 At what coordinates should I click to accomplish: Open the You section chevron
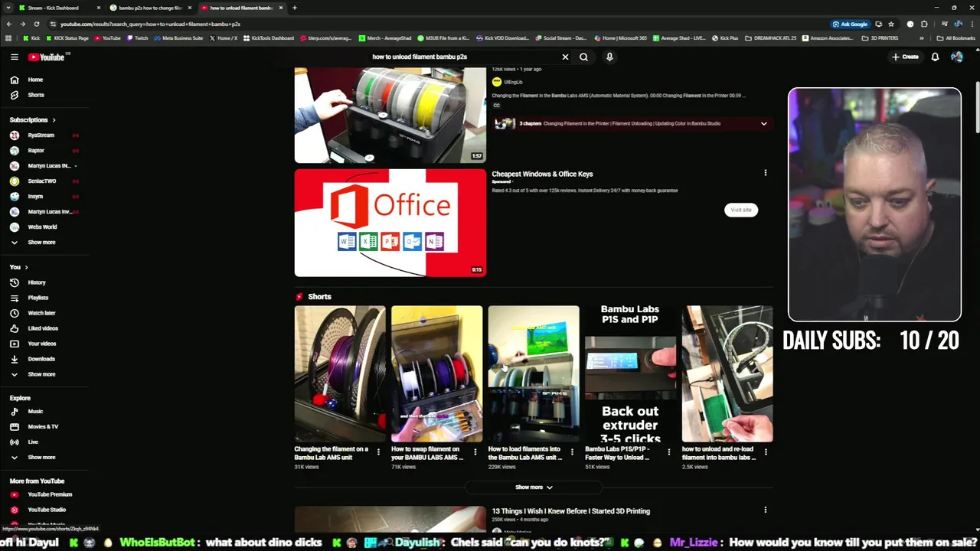[x=26, y=267]
